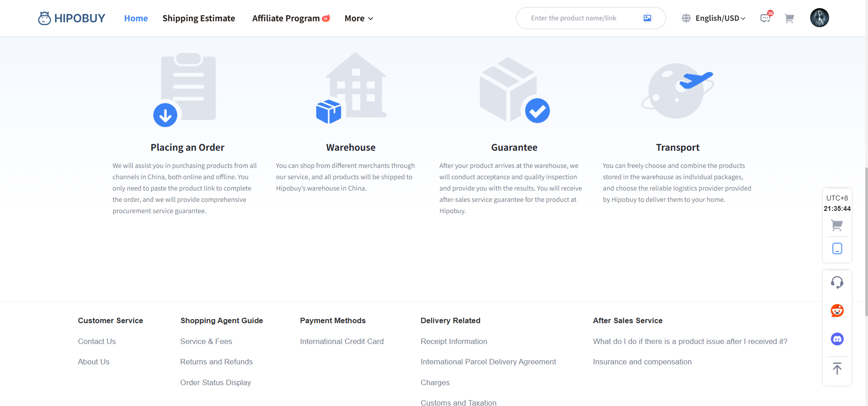Click the Warehouse heading

click(351, 148)
